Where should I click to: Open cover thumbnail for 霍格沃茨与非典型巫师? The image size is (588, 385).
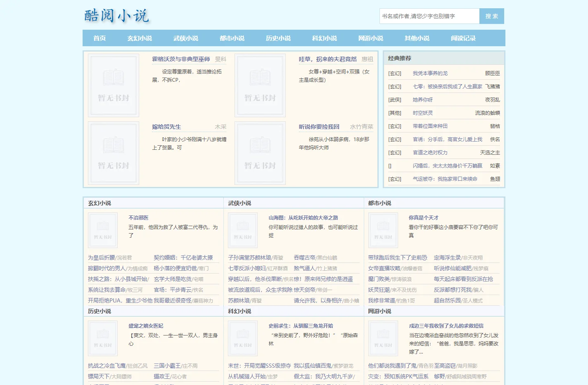(x=114, y=85)
